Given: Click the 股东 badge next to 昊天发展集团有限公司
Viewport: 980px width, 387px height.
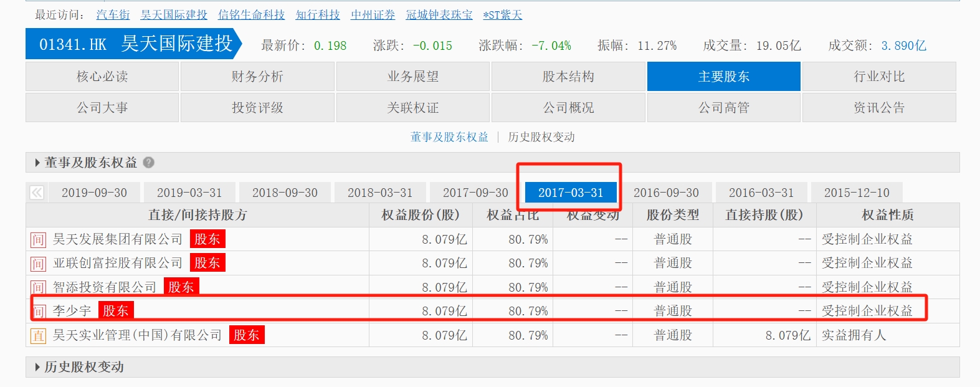Looking at the screenshot, I should (x=207, y=239).
